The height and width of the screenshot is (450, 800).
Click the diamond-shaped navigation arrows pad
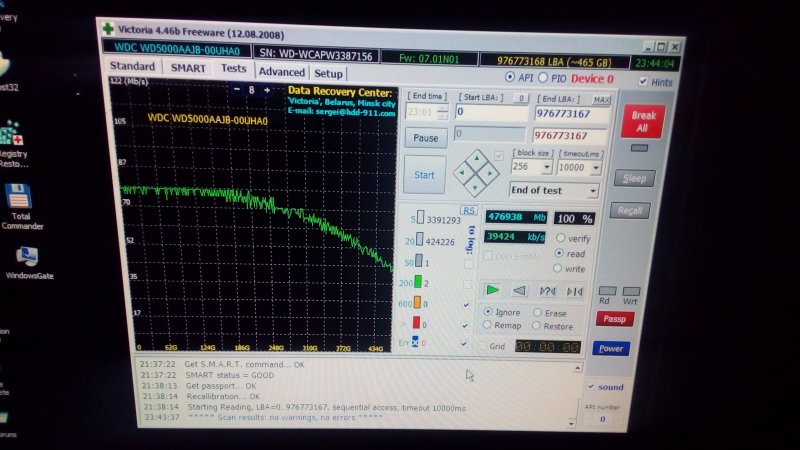point(474,172)
